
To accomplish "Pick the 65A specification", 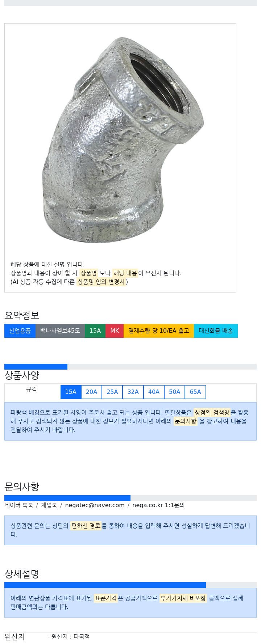I will coord(195,392).
